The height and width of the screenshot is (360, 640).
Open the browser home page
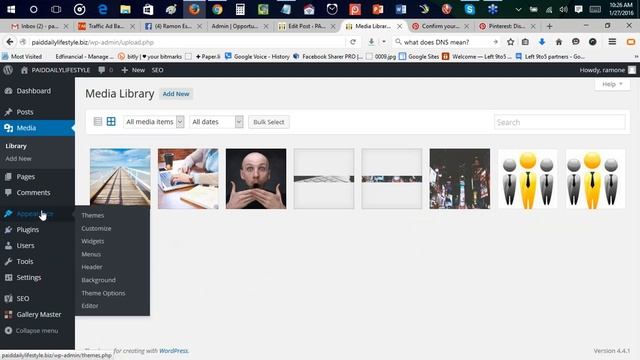click(559, 42)
